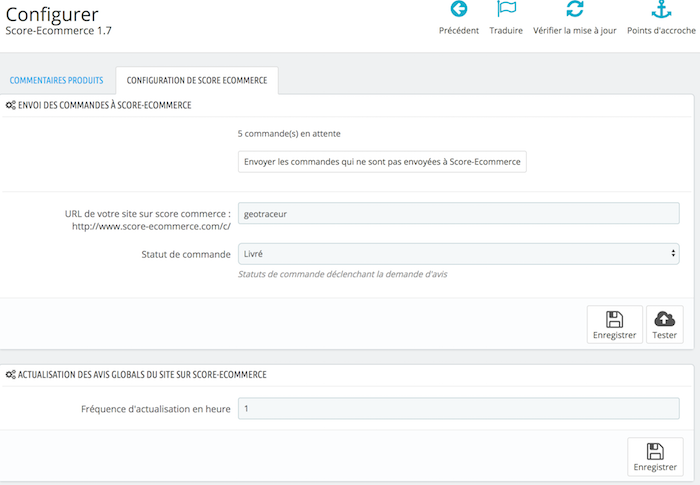700x485 pixels.
Task: Click gears icon beside Envoi des commandes heading
Action: [10, 105]
